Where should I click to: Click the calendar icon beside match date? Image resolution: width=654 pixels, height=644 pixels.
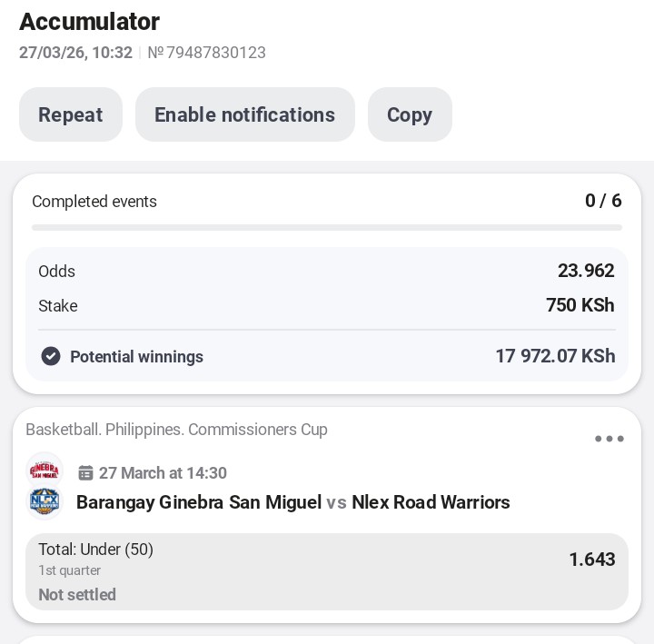pyautogui.click(x=86, y=473)
